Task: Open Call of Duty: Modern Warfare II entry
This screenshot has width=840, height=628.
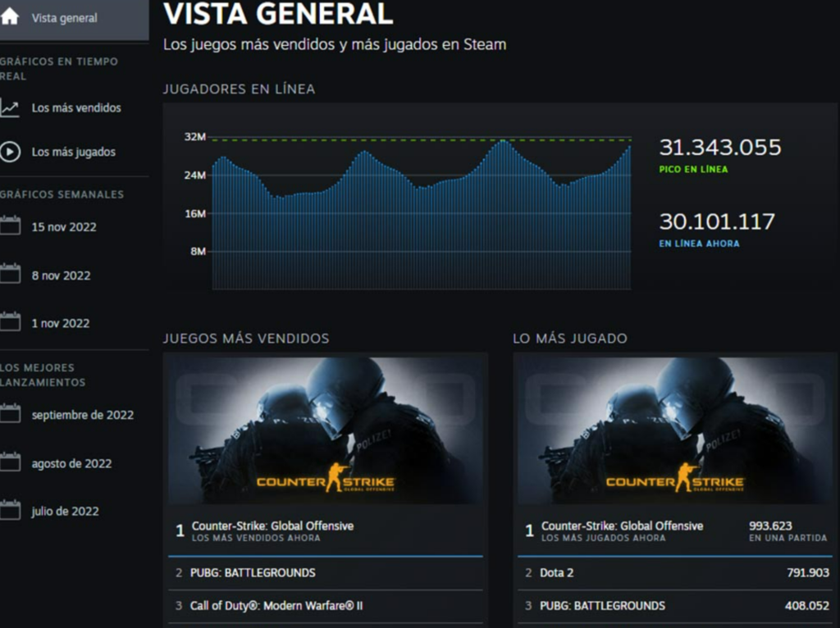Action: click(x=276, y=606)
